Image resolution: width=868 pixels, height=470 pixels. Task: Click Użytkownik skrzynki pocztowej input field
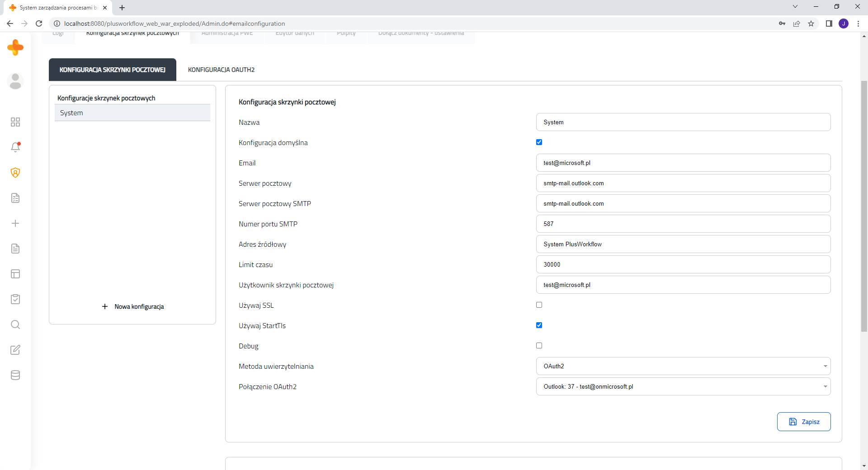tap(683, 285)
